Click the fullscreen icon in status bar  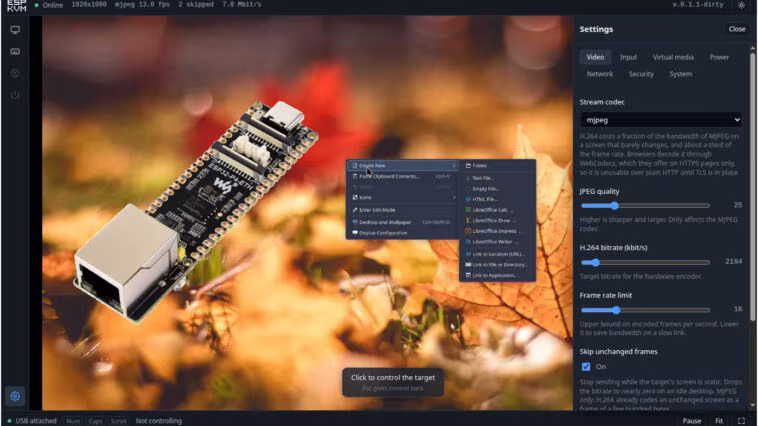tap(742, 421)
